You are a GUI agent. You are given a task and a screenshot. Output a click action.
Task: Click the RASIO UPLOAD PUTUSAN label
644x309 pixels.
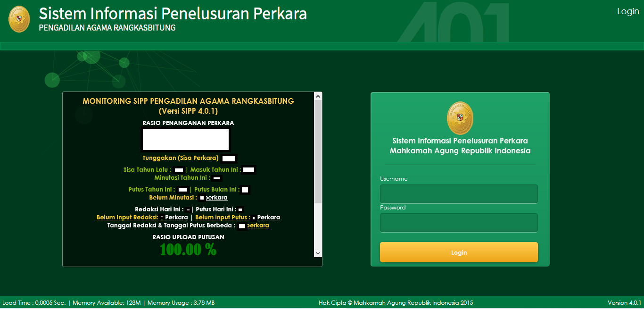click(188, 237)
